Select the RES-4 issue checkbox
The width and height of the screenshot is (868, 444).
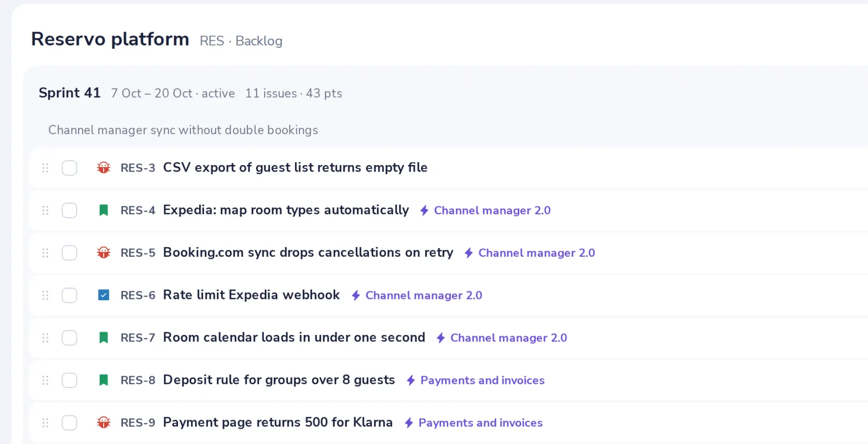(69, 210)
